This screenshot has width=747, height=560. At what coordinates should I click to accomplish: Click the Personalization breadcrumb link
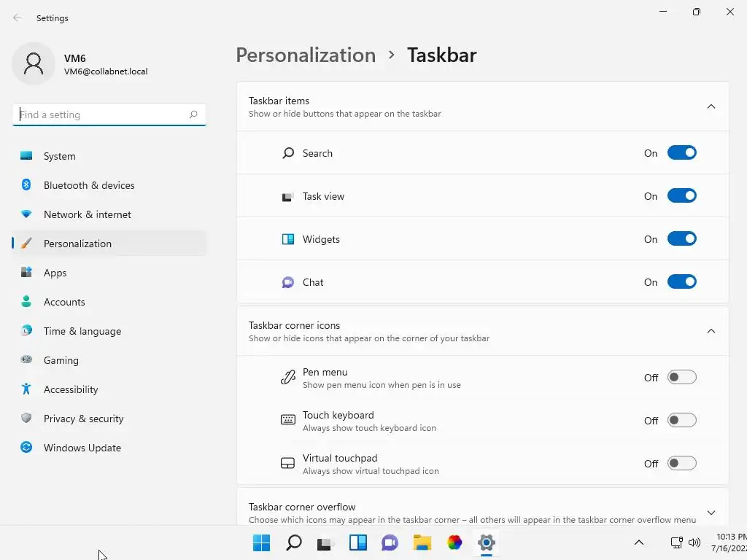(x=306, y=55)
